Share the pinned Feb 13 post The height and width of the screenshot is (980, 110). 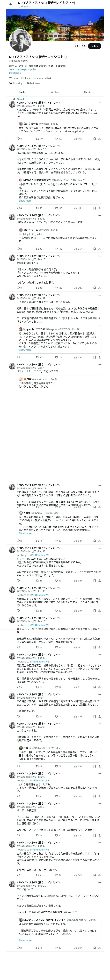tap(99, 139)
